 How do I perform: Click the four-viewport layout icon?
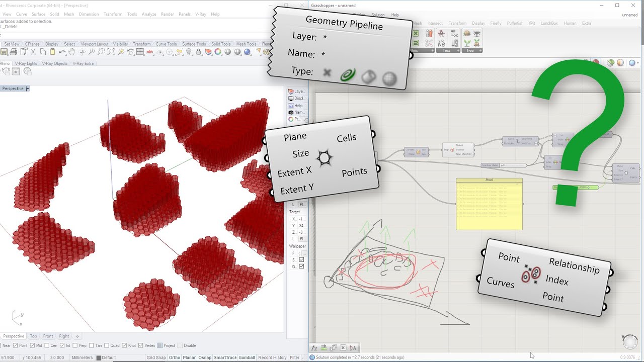pyautogui.click(x=140, y=51)
